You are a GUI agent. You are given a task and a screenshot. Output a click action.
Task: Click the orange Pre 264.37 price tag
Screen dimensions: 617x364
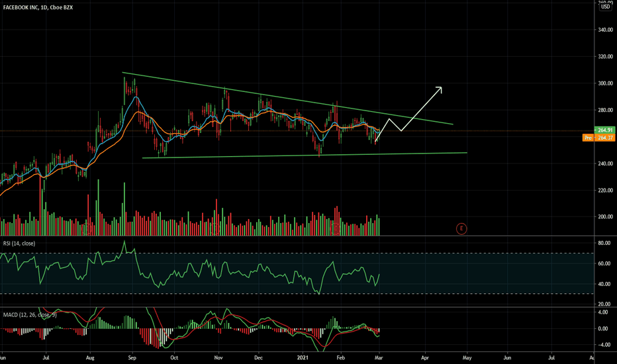click(x=598, y=138)
